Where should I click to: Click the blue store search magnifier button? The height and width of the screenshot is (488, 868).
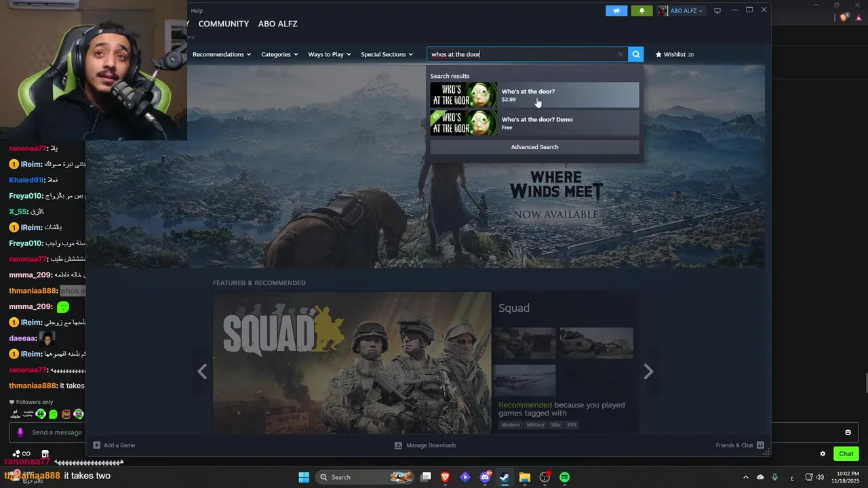click(636, 54)
